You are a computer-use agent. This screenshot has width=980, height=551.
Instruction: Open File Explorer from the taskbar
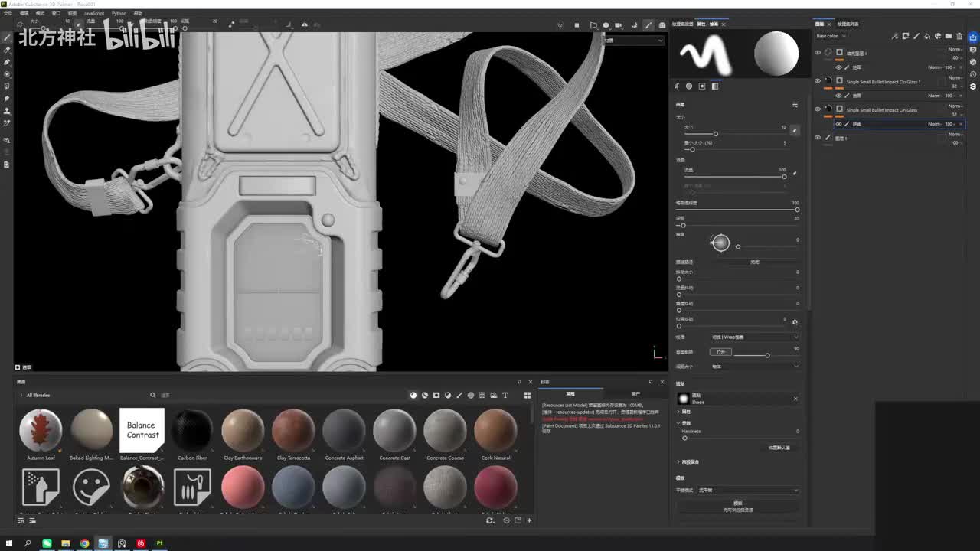click(x=65, y=543)
